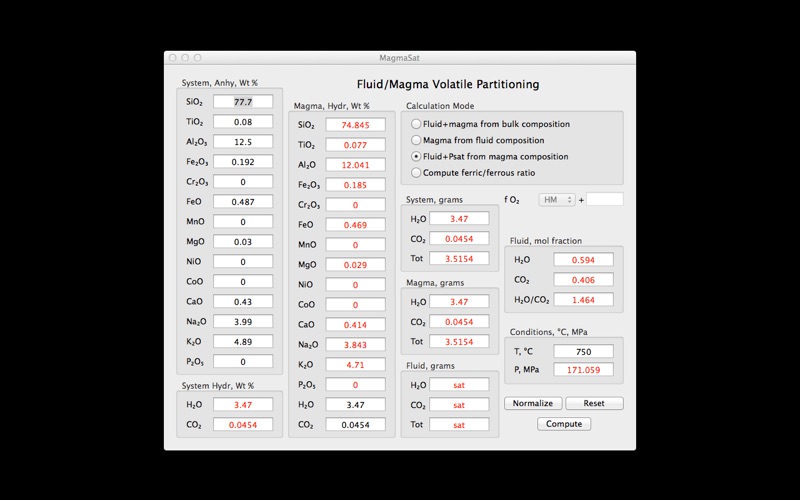
Task: Click Fluid grams H2O sat field
Action: point(459,385)
